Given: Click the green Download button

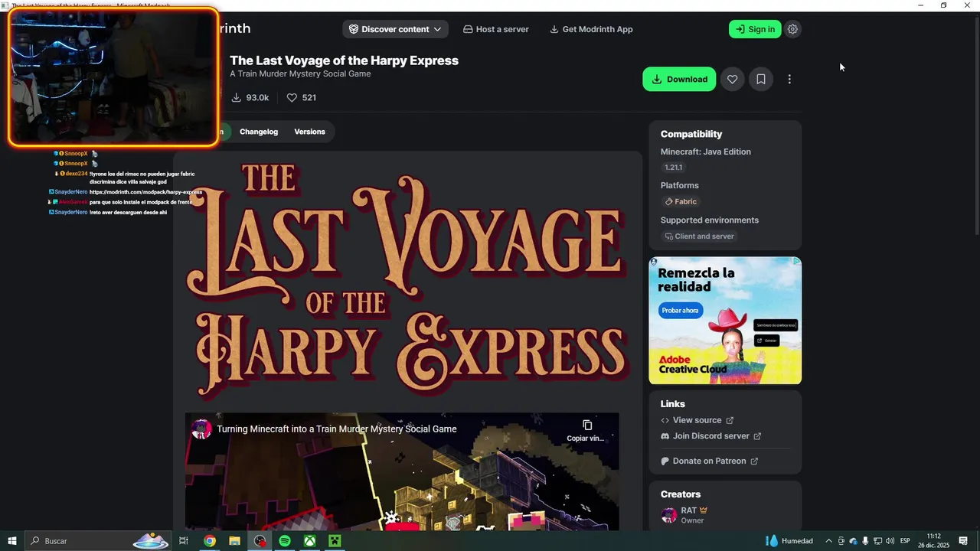Looking at the screenshot, I should click(679, 79).
